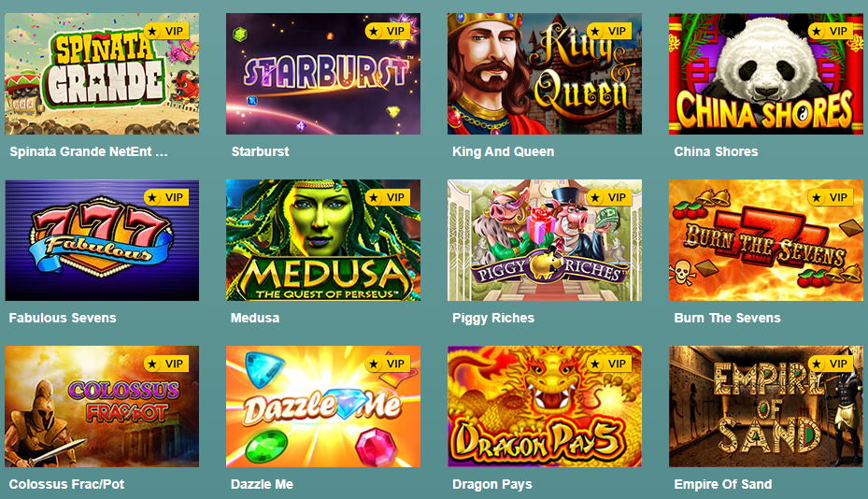Click the King And Queen title label
This screenshot has width=868, height=499.
504,151
